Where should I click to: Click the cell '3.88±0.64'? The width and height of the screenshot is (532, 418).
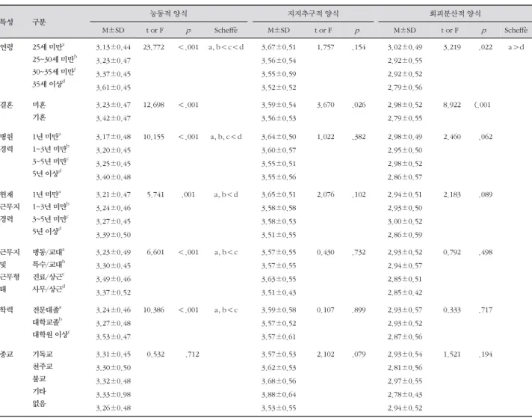point(279,394)
